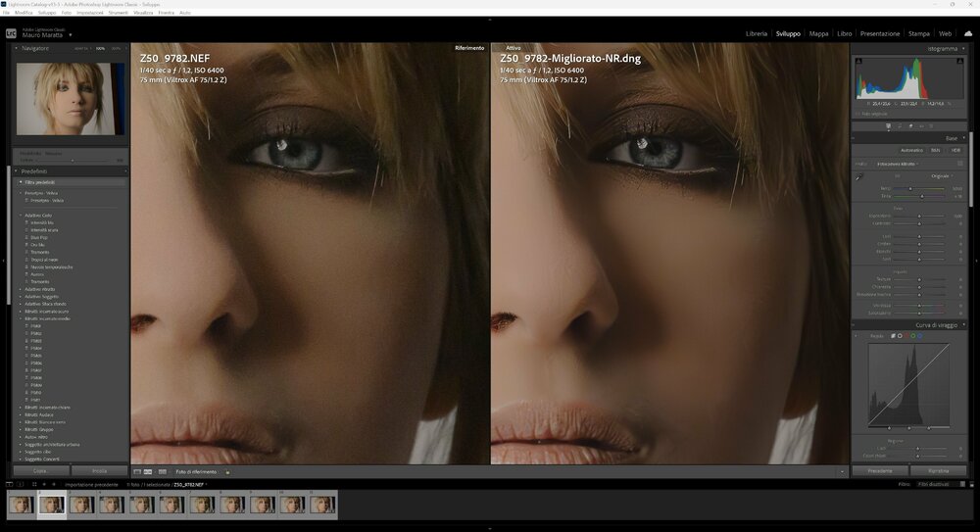Open main window display icon in filmstrip bar
The image size is (980, 532).
10,485
